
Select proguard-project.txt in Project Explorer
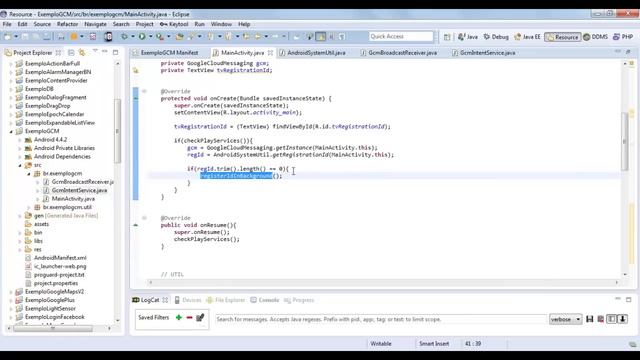click(x=59, y=275)
